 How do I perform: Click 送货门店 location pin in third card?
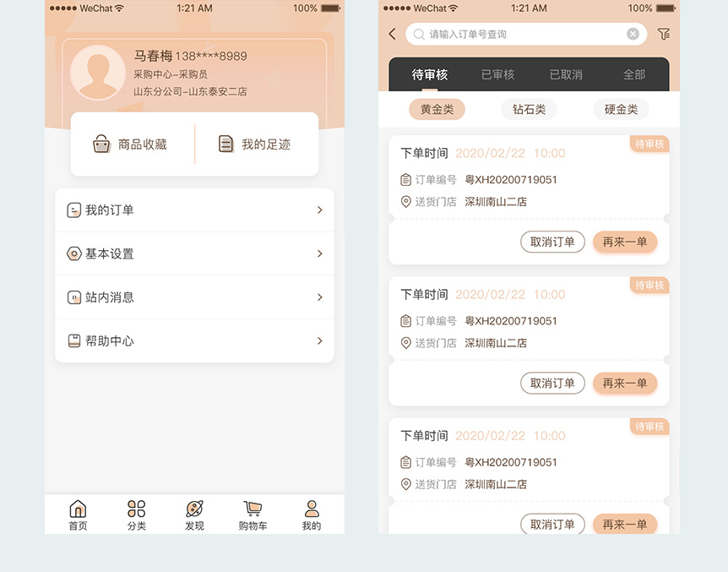point(405,484)
